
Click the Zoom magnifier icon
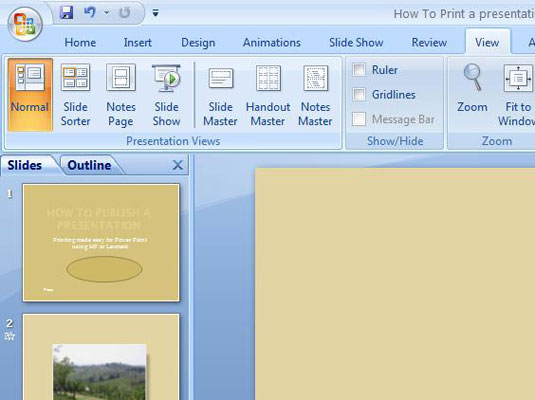[x=472, y=78]
